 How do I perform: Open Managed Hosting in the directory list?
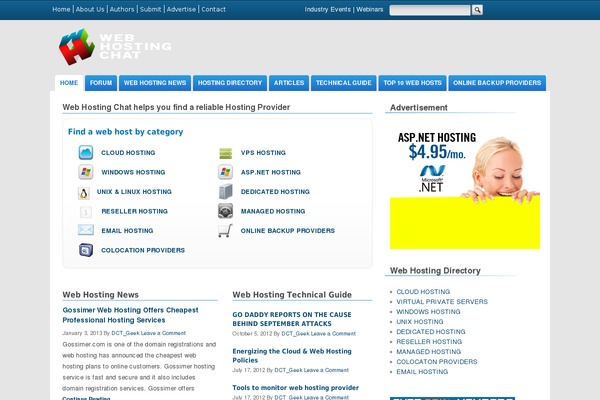[429, 351]
